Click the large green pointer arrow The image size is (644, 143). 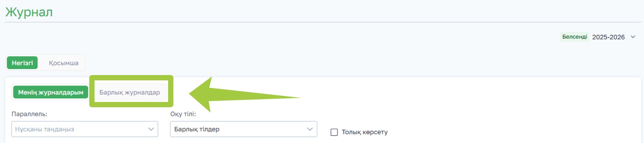[x=219, y=95]
